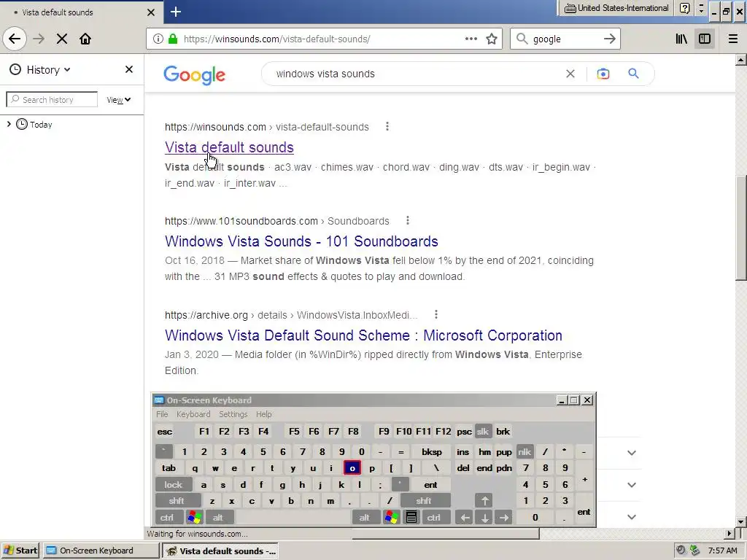Submit the google search box arrow
The image size is (747, 560).
click(609, 39)
